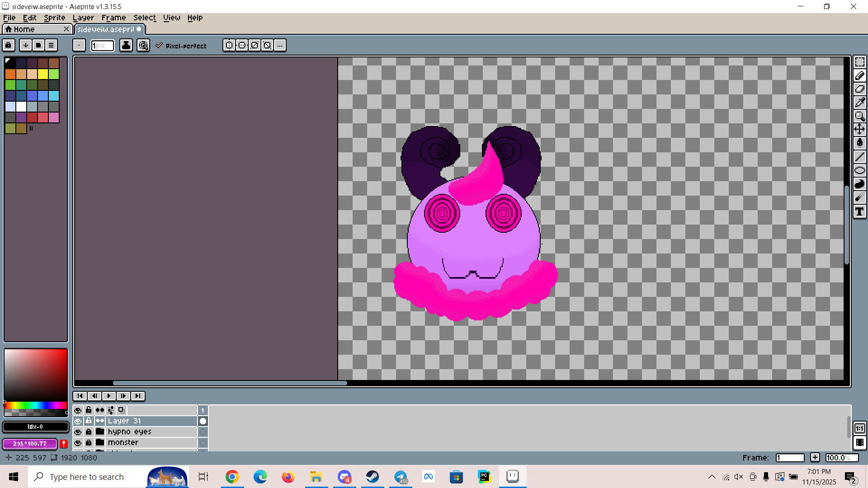Click the purple foreground color button
The width and height of the screenshot is (868, 488).
(x=30, y=444)
